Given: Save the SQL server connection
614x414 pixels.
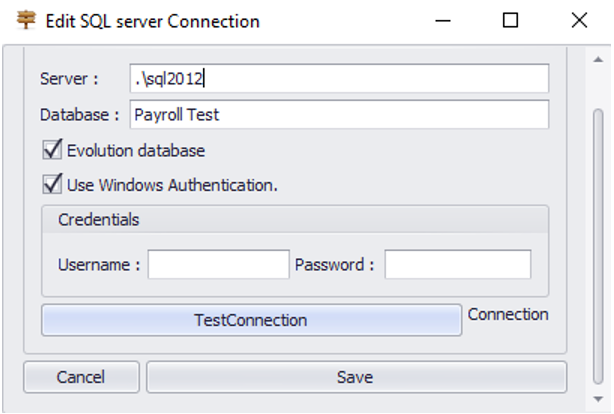Looking at the screenshot, I should click(x=355, y=377).
